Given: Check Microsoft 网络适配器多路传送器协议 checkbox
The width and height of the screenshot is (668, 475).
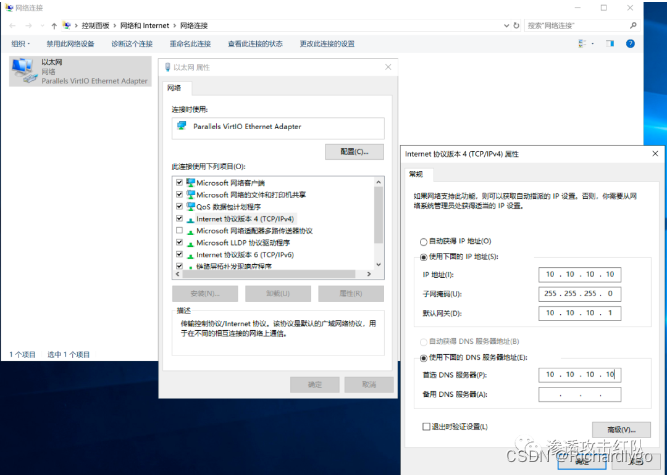Looking at the screenshot, I should point(179,230).
